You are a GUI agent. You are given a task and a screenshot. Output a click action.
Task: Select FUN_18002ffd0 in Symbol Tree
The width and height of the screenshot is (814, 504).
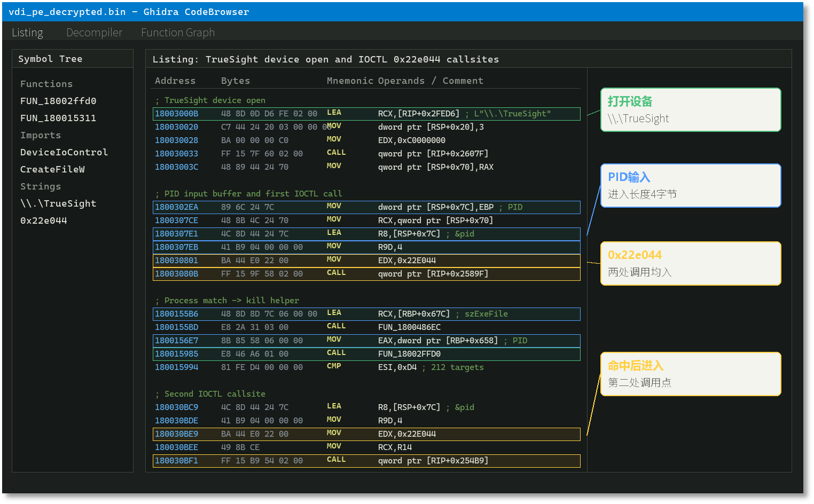pos(58,101)
